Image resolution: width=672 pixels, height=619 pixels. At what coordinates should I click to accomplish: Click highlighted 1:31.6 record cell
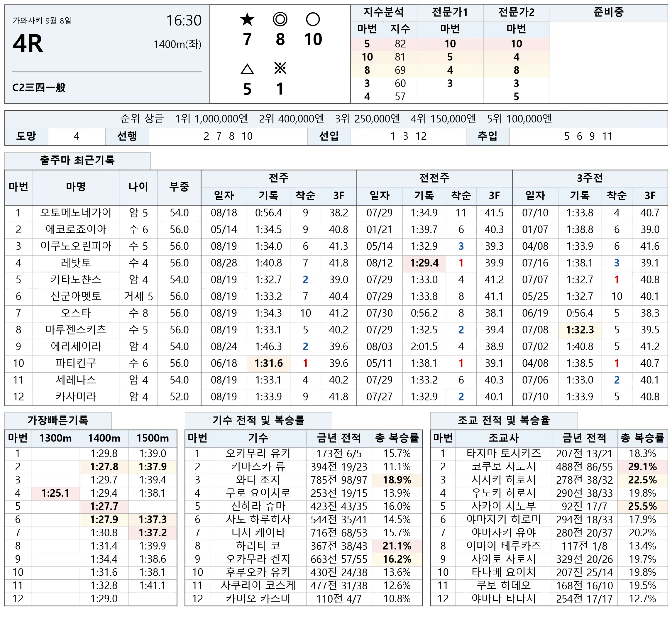point(268,363)
